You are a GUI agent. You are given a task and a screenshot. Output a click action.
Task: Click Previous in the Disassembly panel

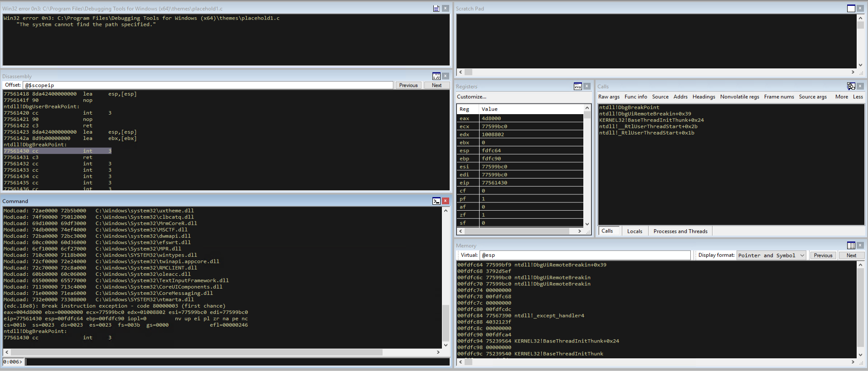pos(408,85)
